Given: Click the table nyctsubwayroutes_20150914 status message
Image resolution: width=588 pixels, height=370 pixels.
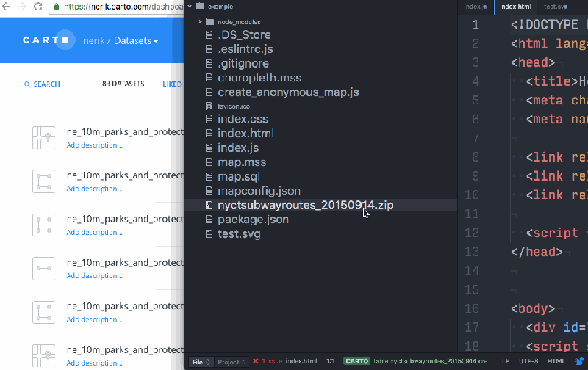Looking at the screenshot, I should point(430,361).
